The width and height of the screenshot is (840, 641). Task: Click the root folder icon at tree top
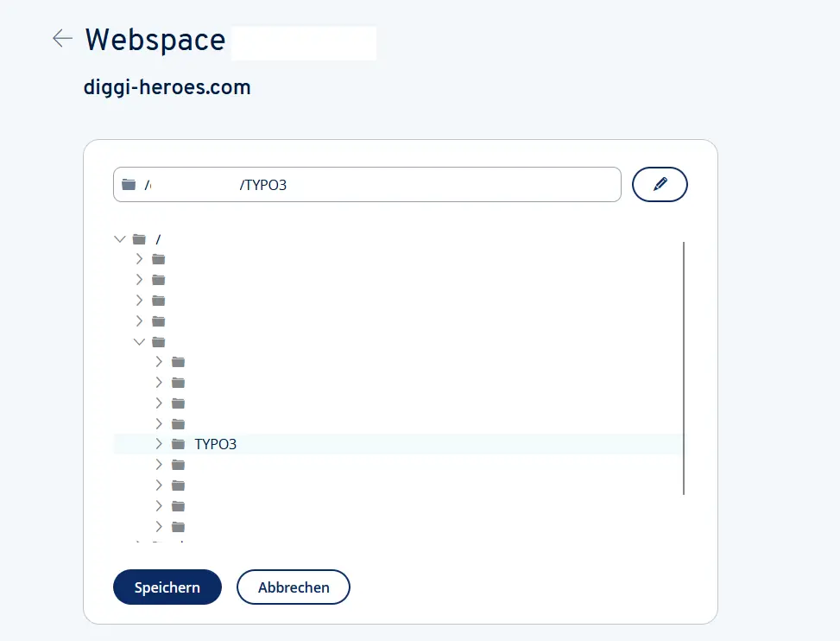(x=139, y=239)
